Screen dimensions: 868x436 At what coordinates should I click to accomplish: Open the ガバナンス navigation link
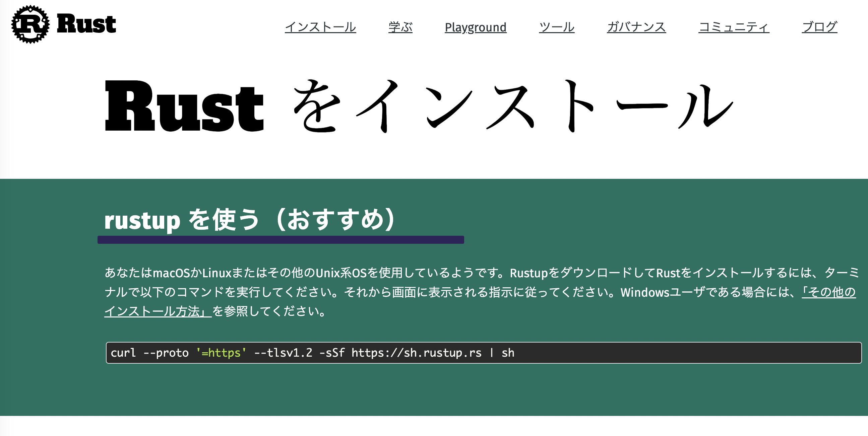click(636, 27)
